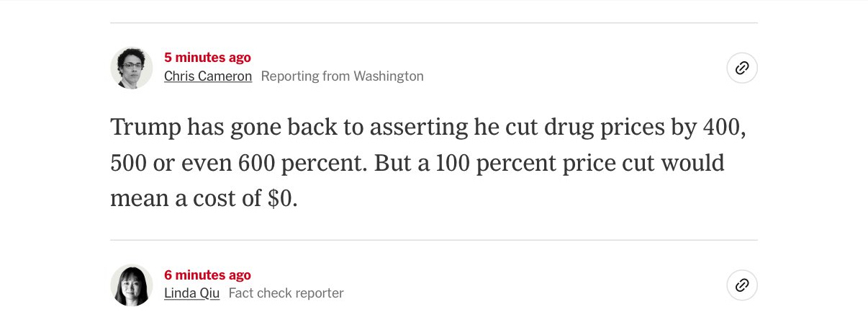This screenshot has width=868, height=312.
Task: Click the divider line above Chris Cameron's post
Action: (433, 23)
